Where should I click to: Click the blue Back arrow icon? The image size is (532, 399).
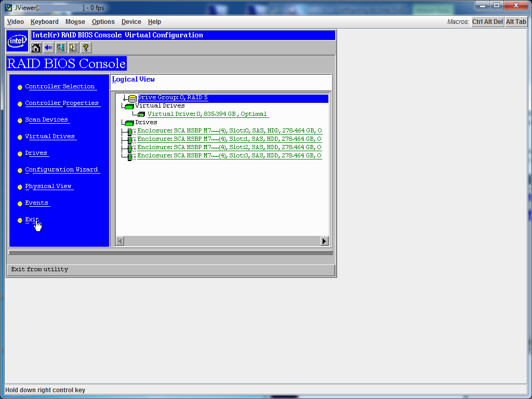point(48,48)
